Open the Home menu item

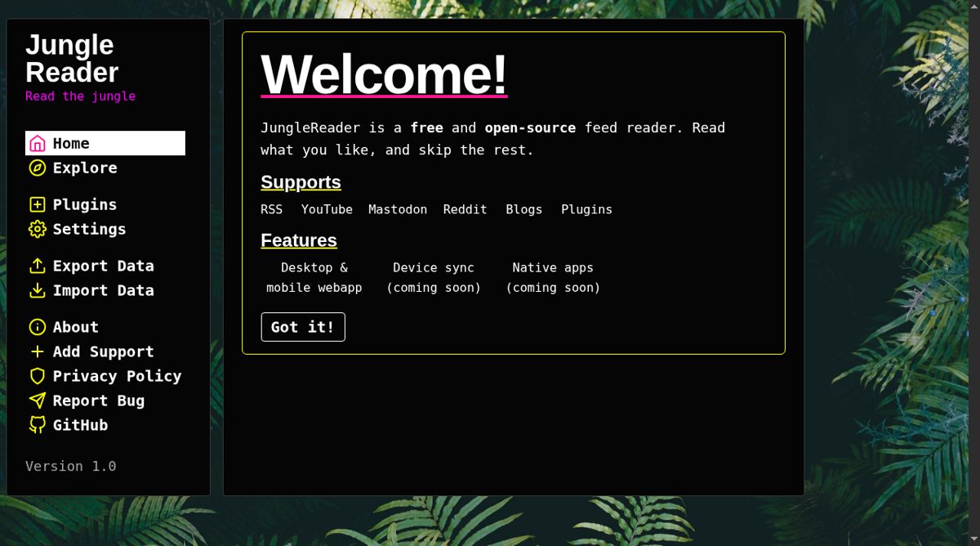105,143
